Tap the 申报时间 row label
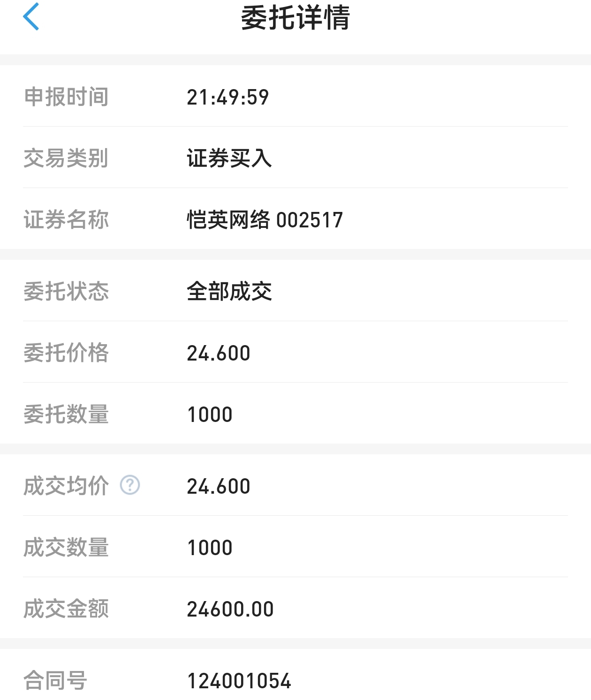 66,97
